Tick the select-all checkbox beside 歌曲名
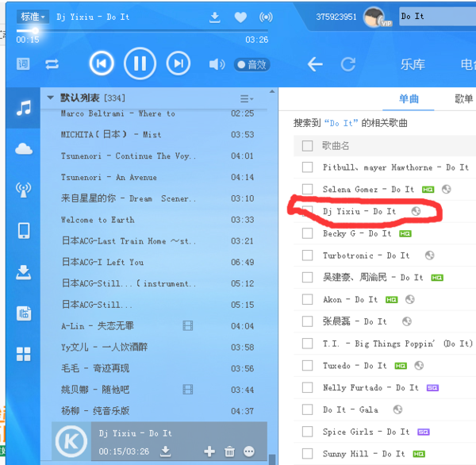The image size is (476, 465). coord(307,146)
